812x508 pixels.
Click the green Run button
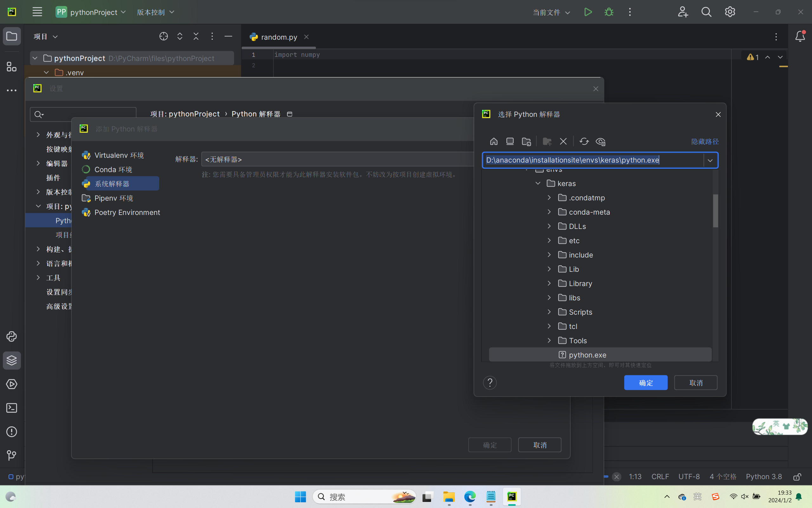[588, 12]
